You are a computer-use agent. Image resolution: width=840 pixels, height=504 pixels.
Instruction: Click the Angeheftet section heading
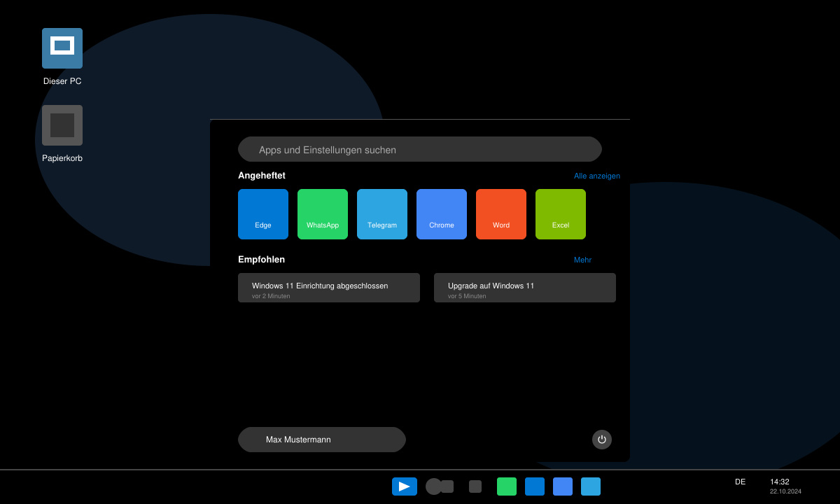(262, 176)
